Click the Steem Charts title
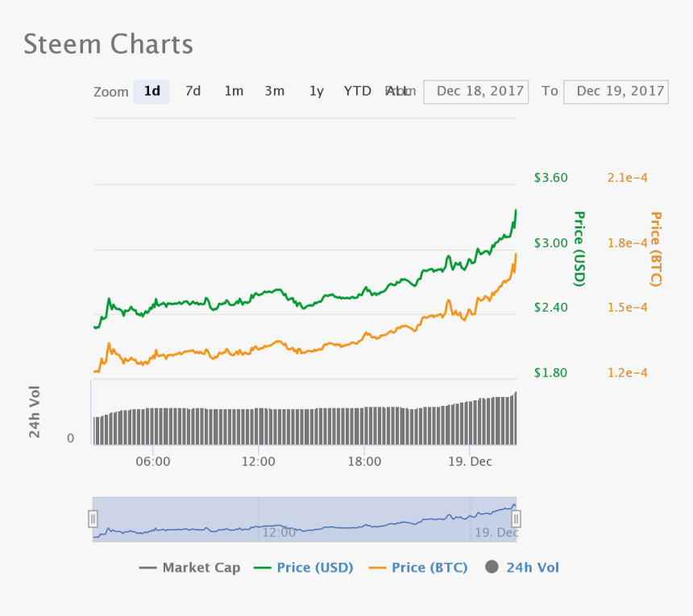693x616 pixels. 108,44
